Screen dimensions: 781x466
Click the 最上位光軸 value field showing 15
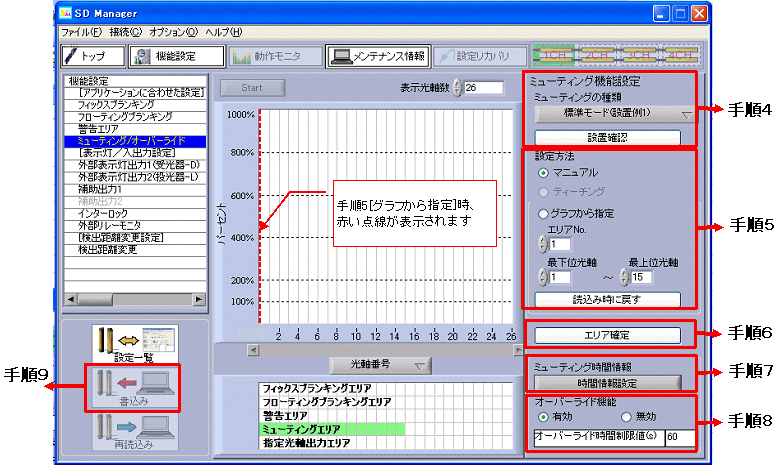coord(641,277)
